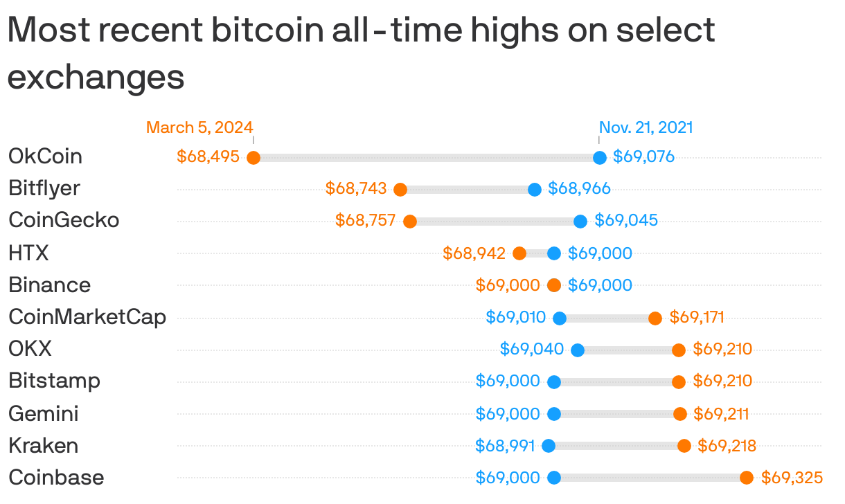
Task: Click the $68,495 value label
Action: coord(208,156)
